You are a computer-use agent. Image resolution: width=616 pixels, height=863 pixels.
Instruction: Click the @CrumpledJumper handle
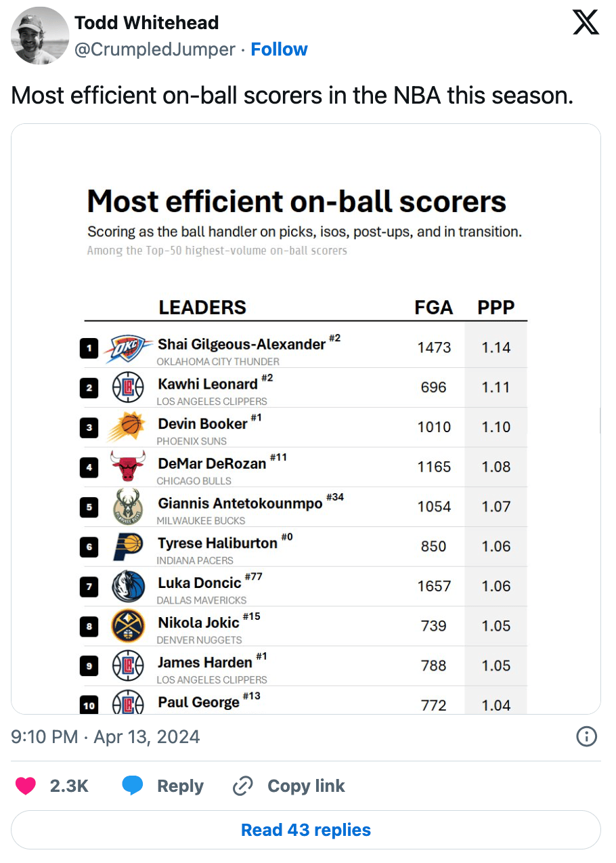click(155, 49)
